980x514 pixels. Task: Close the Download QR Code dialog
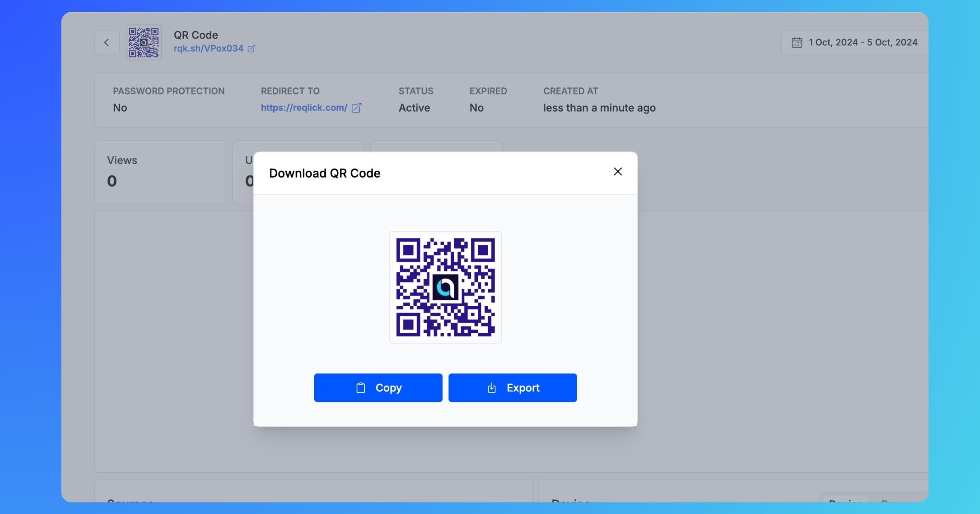pyautogui.click(x=617, y=171)
